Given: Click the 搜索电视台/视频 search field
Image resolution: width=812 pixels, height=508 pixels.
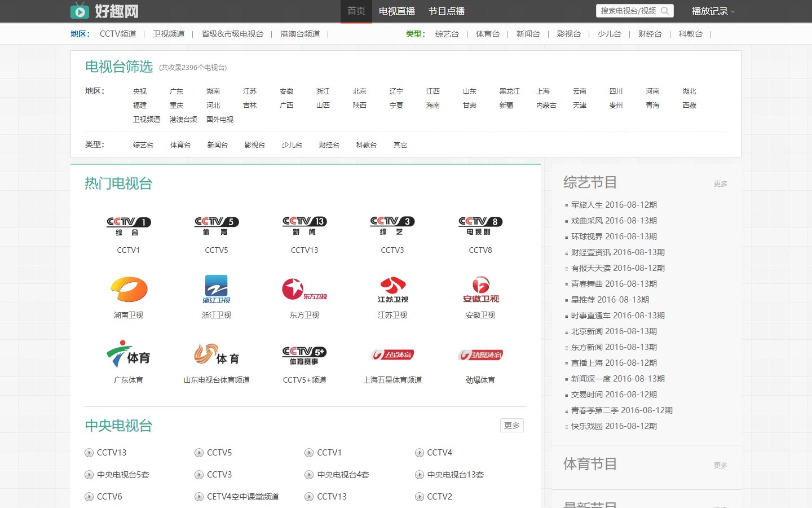Looking at the screenshot, I should pos(628,11).
